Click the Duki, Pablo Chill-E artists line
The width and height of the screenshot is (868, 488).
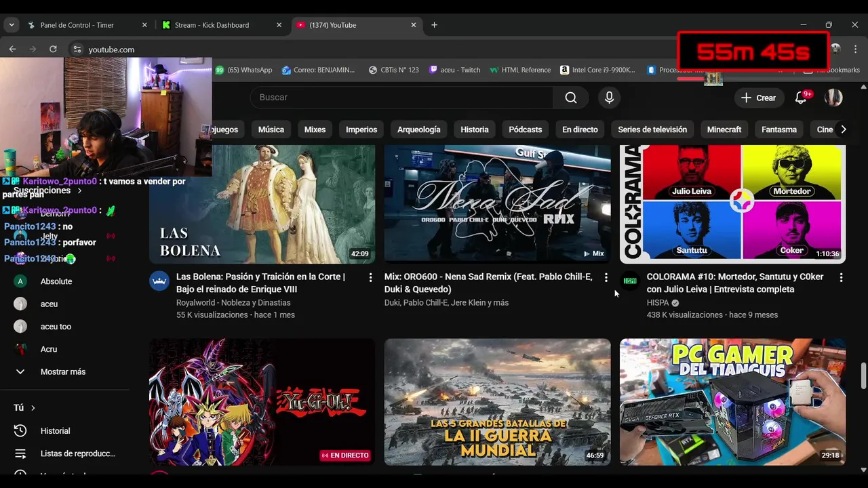pos(446,302)
